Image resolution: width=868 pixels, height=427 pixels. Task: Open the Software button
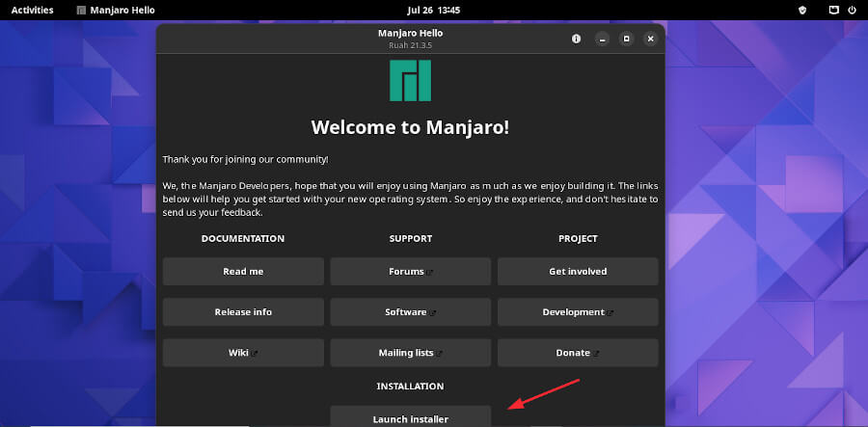coord(410,312)
